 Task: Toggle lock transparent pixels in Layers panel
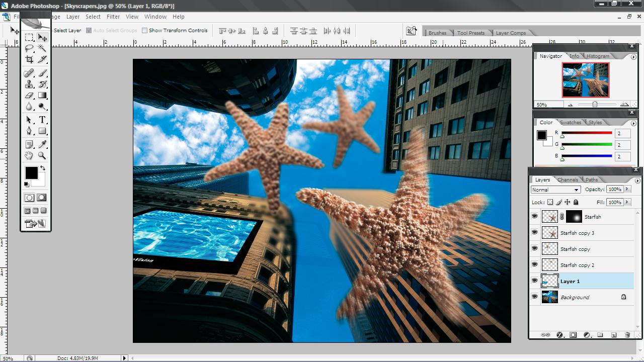click(550, 202)
